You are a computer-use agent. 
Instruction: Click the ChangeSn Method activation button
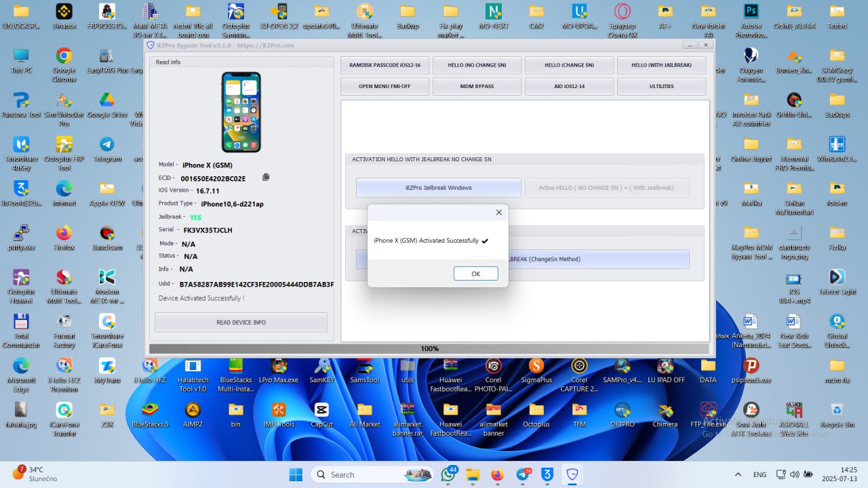pos(598,259)
